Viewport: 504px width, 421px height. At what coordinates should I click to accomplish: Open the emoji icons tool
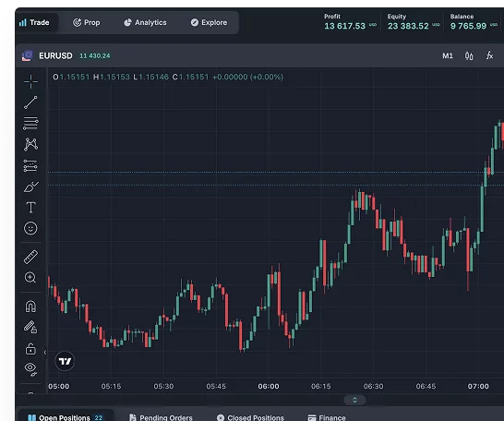30,228
